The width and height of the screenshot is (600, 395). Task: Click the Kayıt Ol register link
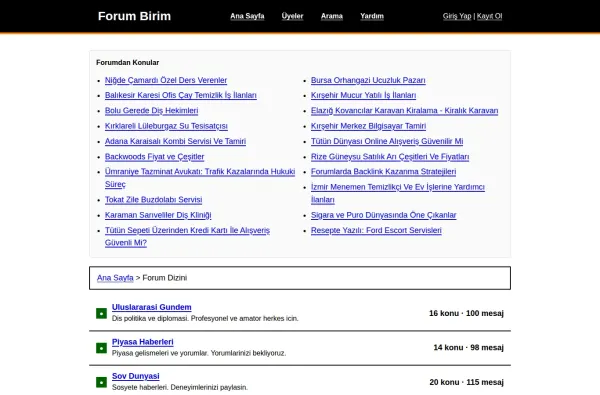click(x=489, y=16)
